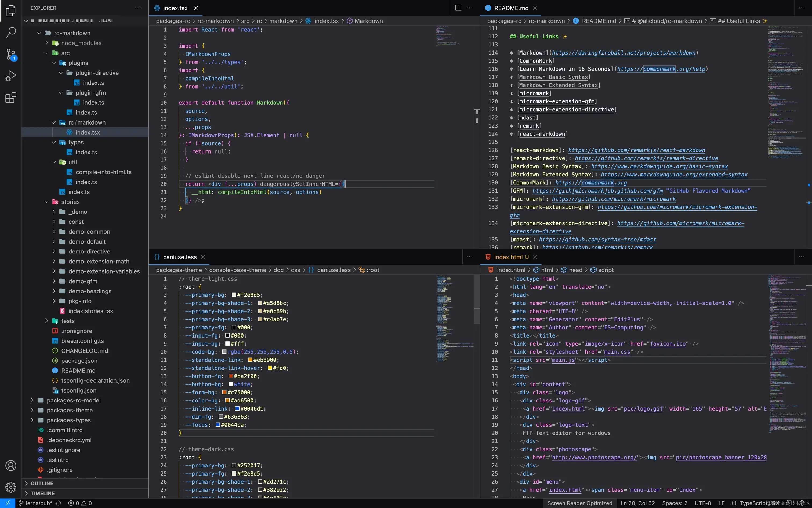Expand the node_modules folder
Viewport: 812px width, 508px height.
pos(81,43)
